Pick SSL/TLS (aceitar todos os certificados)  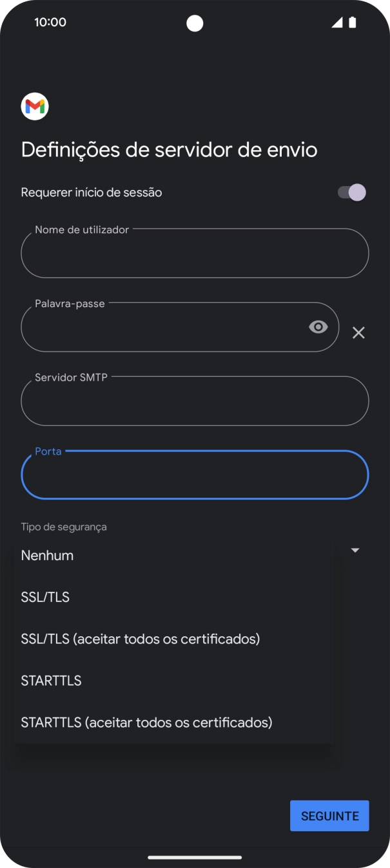coord(141,639)
